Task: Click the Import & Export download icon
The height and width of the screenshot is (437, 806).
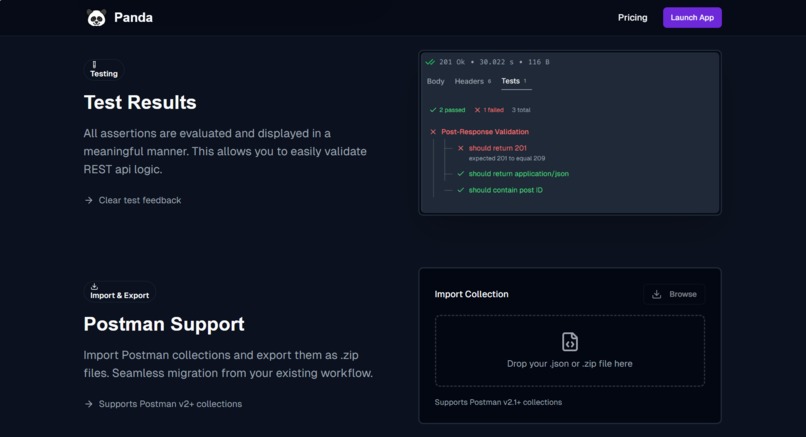Action: coord(94,286)
